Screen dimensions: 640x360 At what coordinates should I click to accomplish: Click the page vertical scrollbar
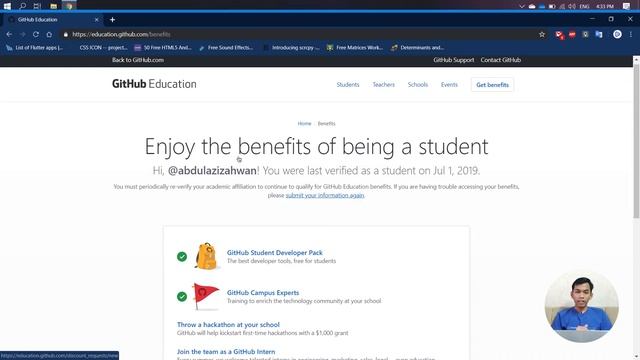tap(636, 141)
